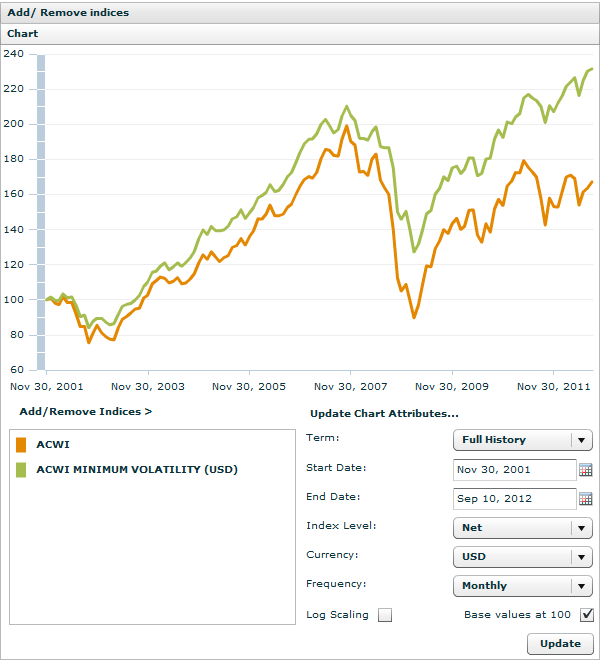Expand the Index Level dropdown
605x662 pixels.
tap(523, 528)
